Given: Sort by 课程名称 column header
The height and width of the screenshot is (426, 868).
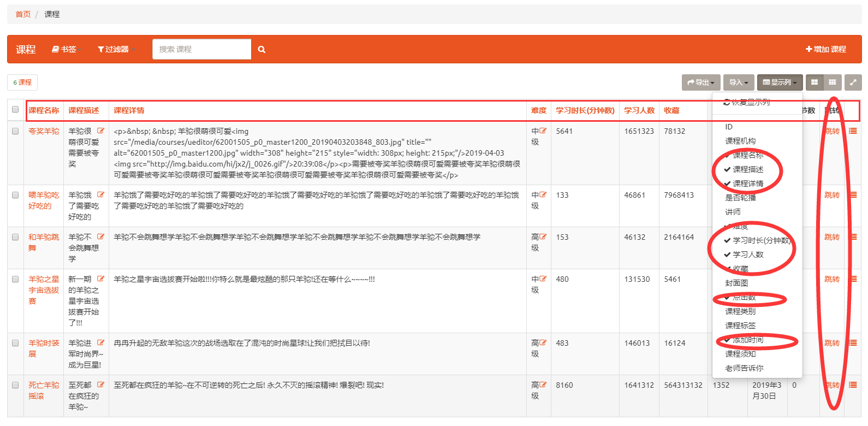Looking at the screenshot, I should click(44, 110).
